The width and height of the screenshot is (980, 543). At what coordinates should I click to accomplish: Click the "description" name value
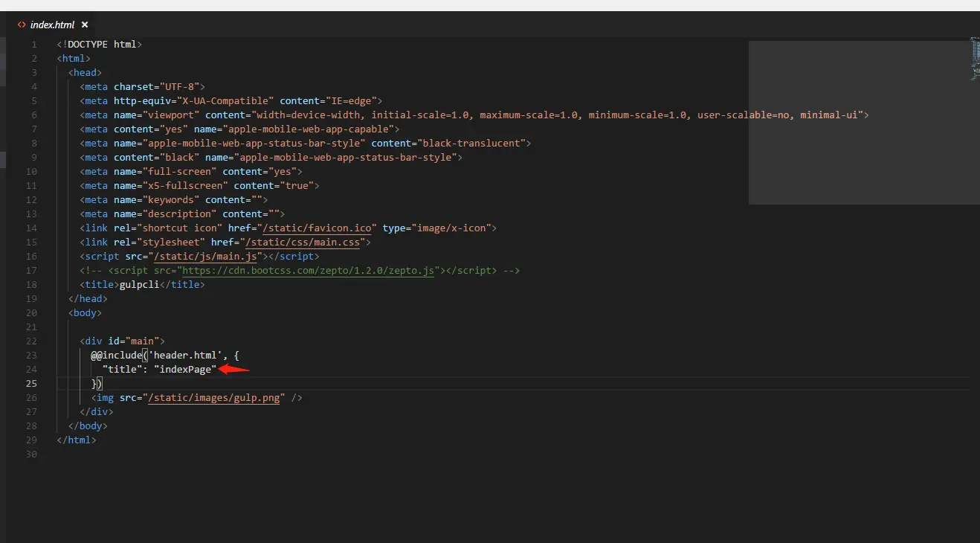click(x=179, y=213)
